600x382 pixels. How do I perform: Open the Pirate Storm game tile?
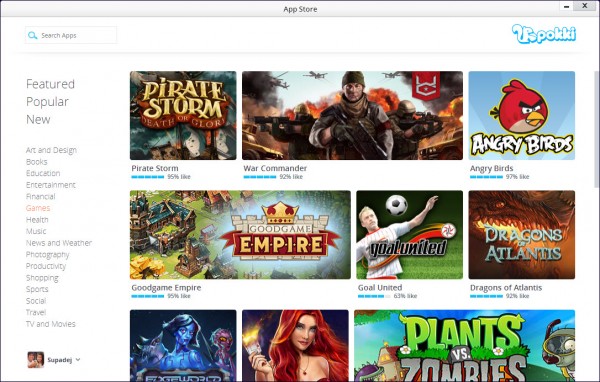pos(183,115)
